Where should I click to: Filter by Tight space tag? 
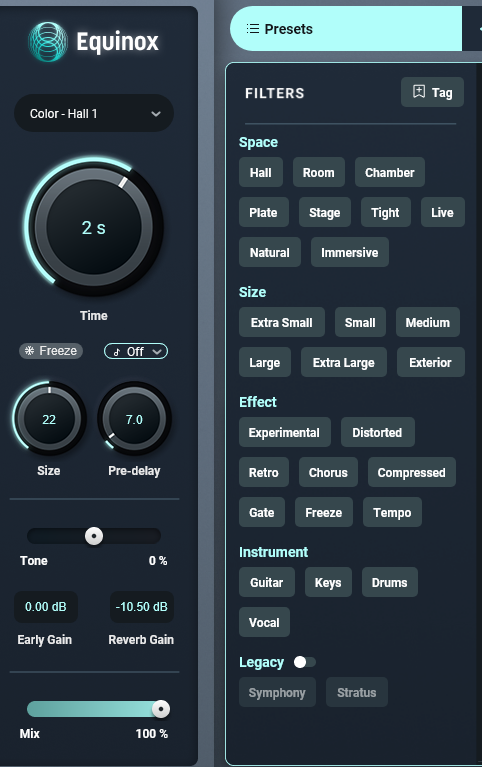click(x=386, y=212)
